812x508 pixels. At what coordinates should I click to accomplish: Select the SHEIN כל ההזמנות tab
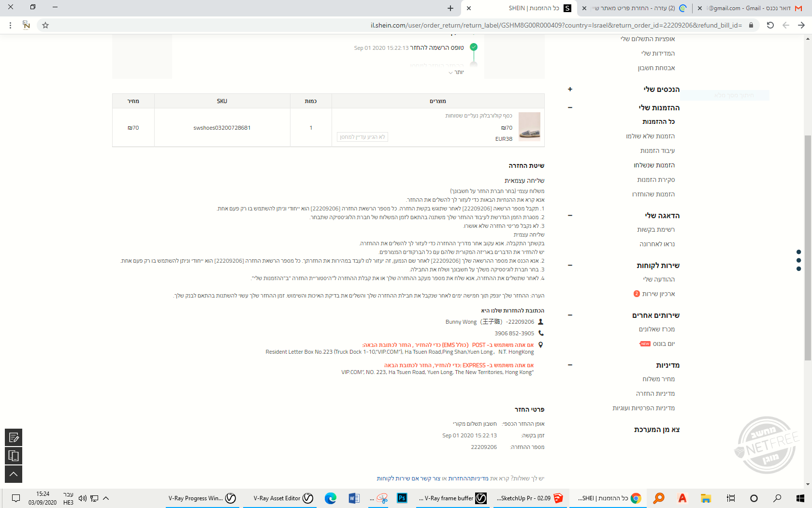point(520,8)
